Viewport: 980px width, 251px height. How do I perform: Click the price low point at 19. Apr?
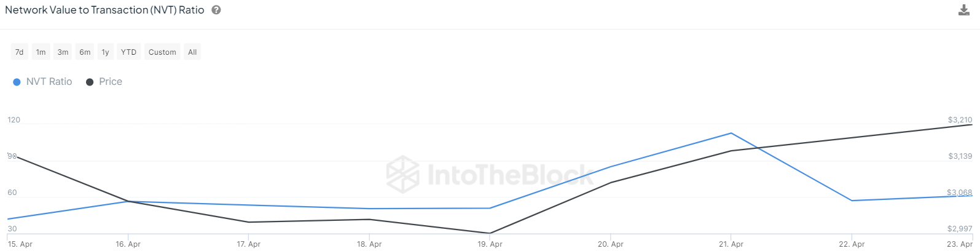(490, 233)
